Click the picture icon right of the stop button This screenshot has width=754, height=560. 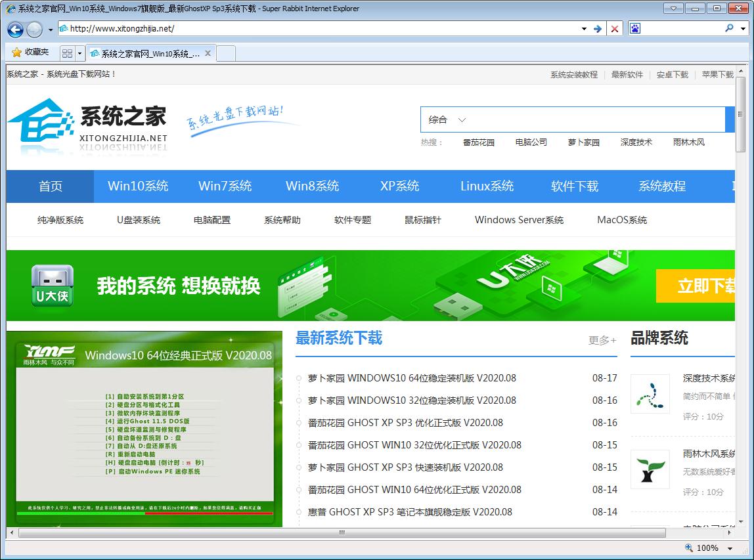(634, 28)
